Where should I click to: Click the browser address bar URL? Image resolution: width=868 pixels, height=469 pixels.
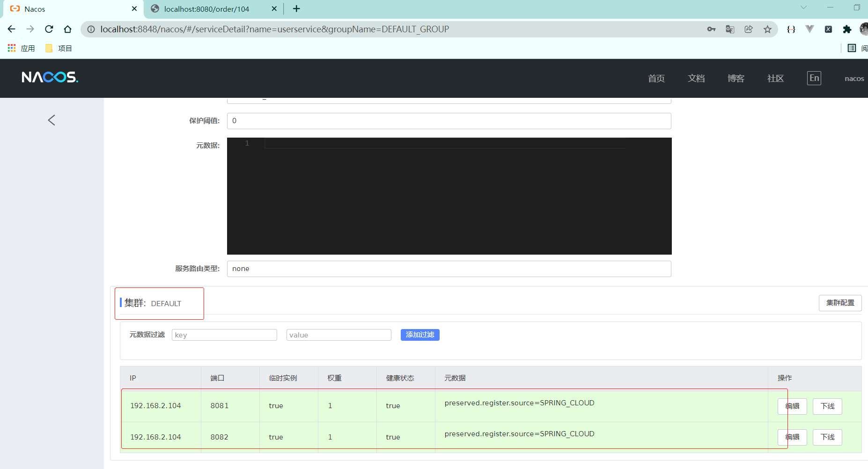tap(275, 29)
